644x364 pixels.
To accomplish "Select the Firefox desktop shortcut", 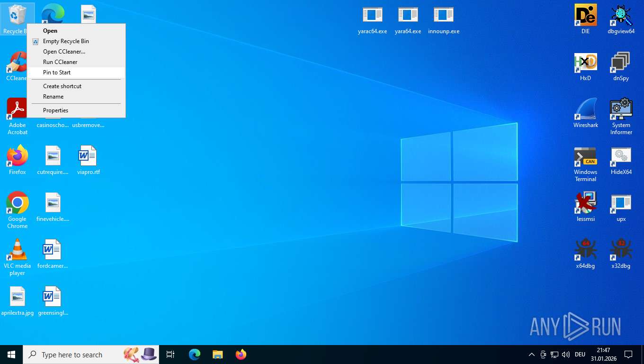I will click(18, 160).
